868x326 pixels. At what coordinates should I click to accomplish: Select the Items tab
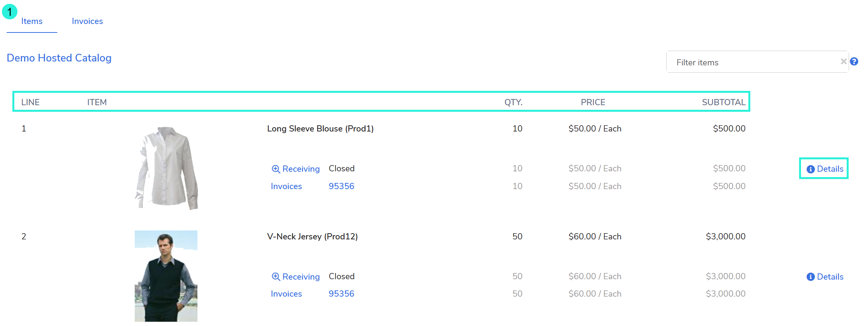point(32,21)
